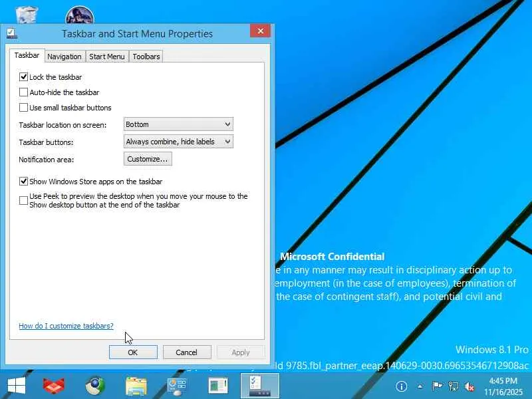Image resolution: width=532 pixels, height=399 pixels.
Task: Close the Taskbar and Start Menu Properties dialog
Action: (260, 31)
